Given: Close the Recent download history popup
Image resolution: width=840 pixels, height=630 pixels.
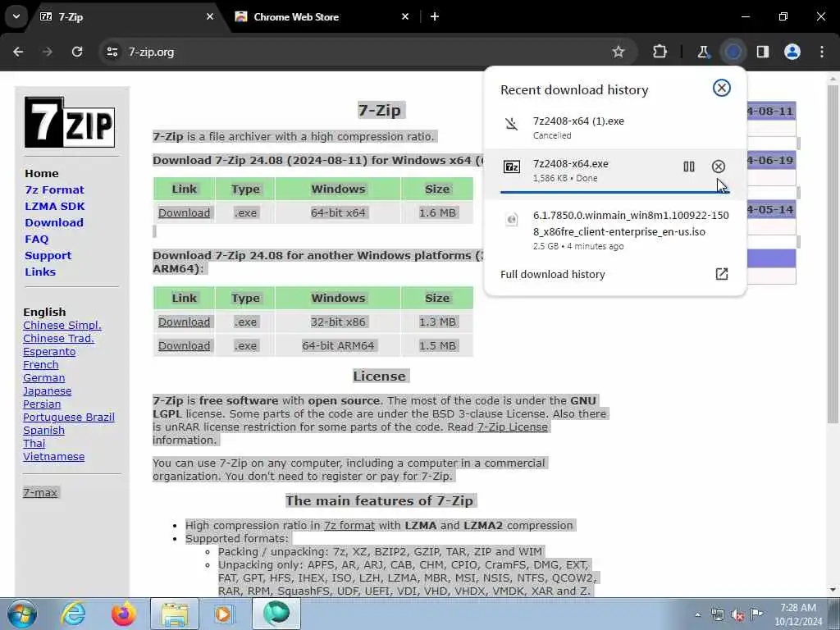Looking at the screenshot, I should [x=722, y=88].
